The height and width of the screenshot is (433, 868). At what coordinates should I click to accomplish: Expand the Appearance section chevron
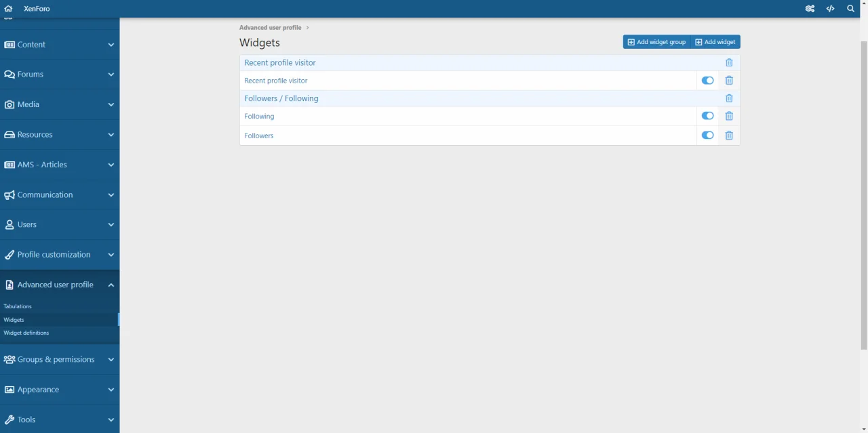click(111, 390)
